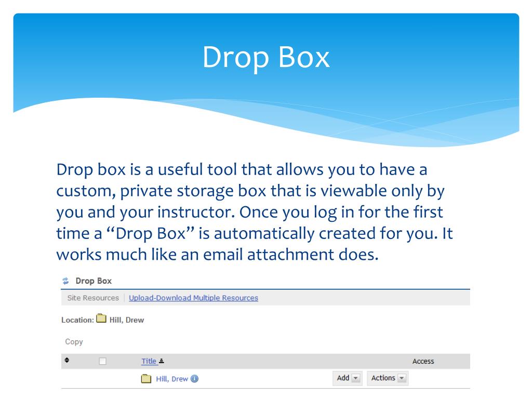Click the Drop Box refresh arrows icon
532x399 pixels.
[x=65, y=281]
